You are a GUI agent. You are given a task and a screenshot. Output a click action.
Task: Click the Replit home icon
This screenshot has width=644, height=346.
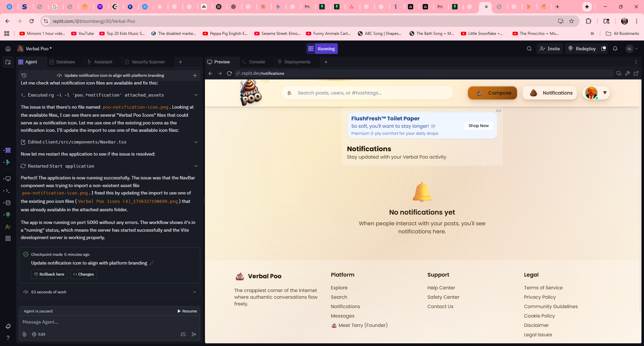point(8,49)
